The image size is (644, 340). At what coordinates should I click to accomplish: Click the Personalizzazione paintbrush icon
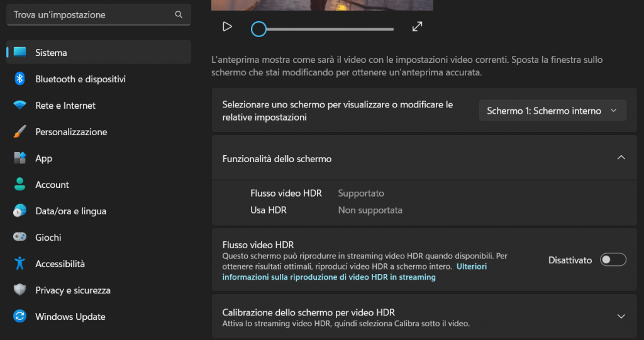(x=20, y=132)
